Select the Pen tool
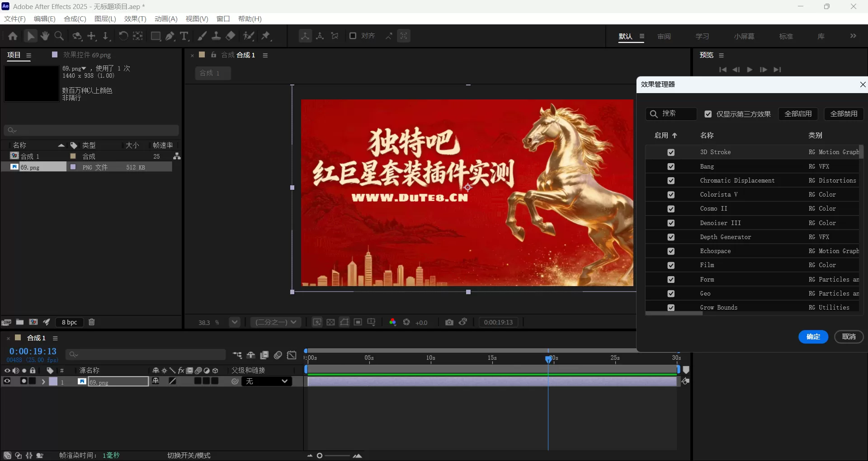This screenshot has height=461, width=868. coord(170,36)
